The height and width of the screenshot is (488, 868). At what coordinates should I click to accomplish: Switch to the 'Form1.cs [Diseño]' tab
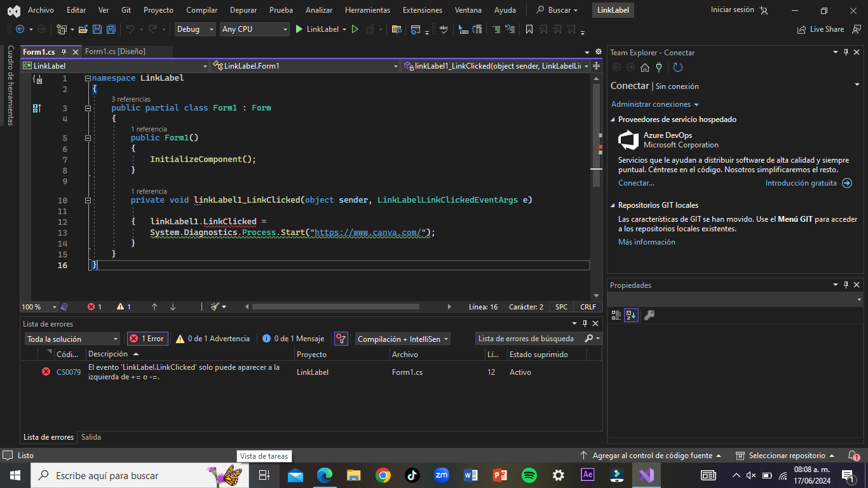tap(115, 51)
